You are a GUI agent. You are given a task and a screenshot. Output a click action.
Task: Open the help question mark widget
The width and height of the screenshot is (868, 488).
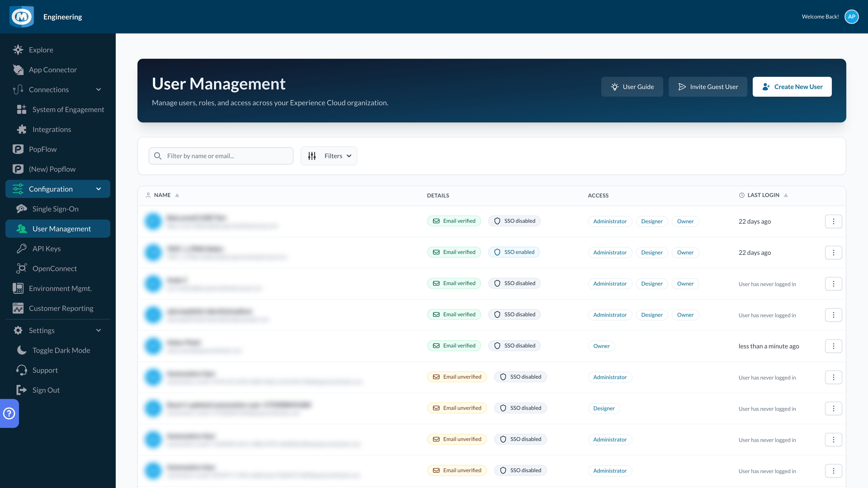click(x=9, y=413)
